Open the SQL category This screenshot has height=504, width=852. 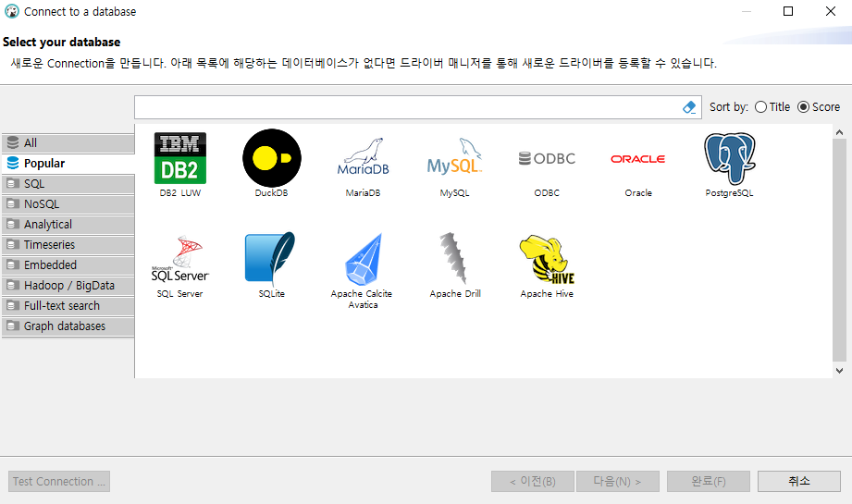click(68, 184)
